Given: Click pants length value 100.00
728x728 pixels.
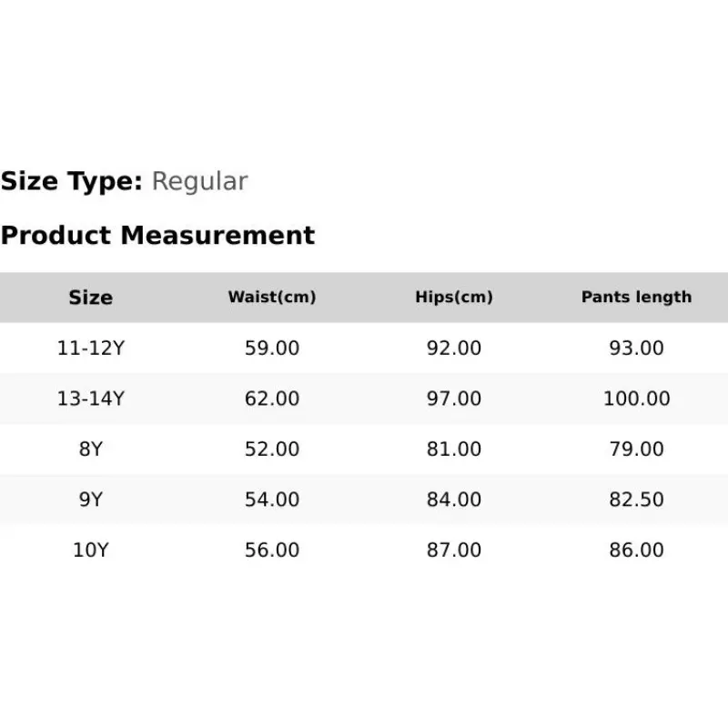Looking at the screenshot, I should pyautogui.click(x=636, y=399).
